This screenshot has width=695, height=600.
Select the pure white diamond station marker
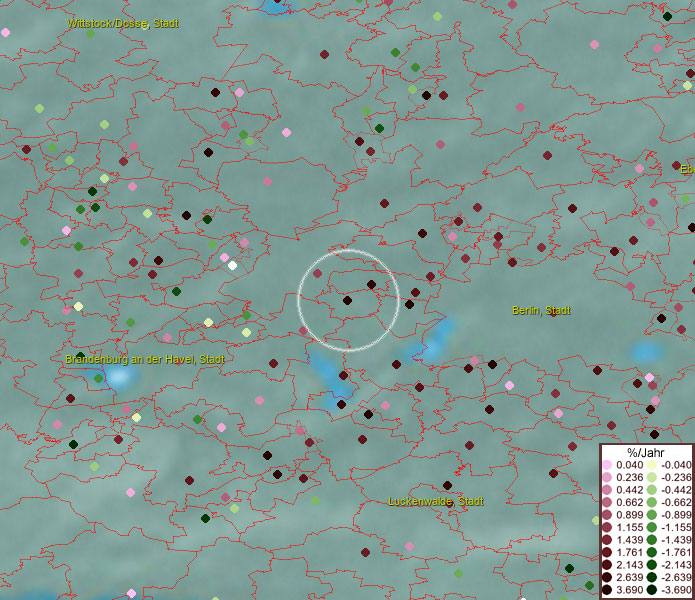(232, 265)
